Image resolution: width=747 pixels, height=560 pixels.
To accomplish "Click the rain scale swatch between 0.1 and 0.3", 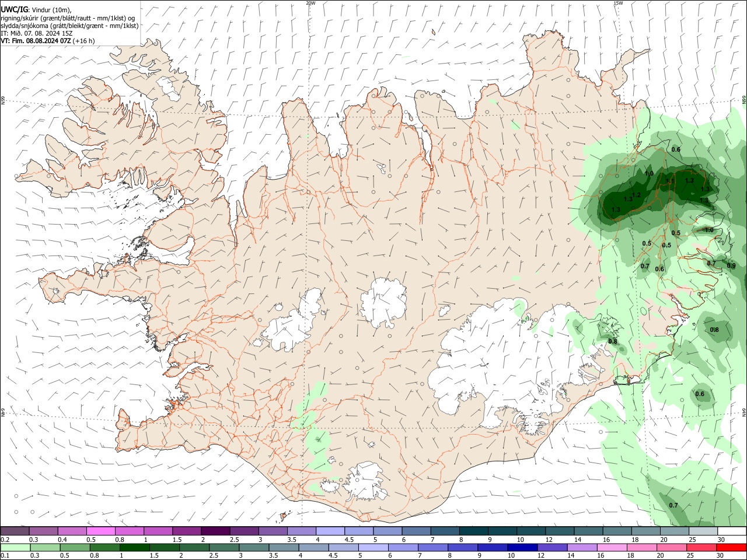I will [15, 547].
